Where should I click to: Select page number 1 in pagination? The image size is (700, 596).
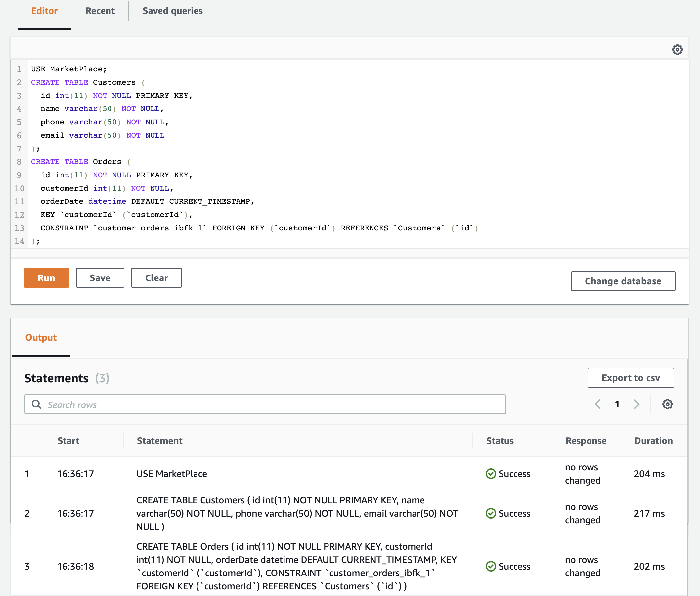(617, 404)
